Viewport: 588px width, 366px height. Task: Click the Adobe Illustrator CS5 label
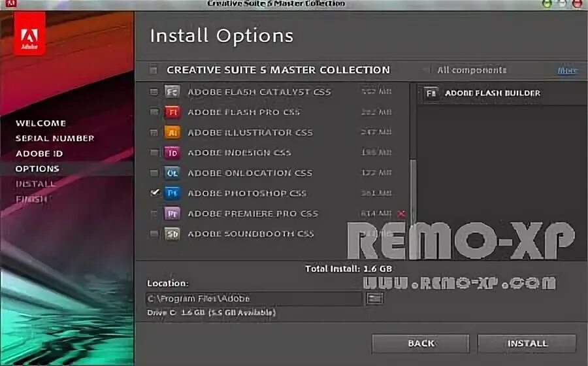click(x=250, y=133)
